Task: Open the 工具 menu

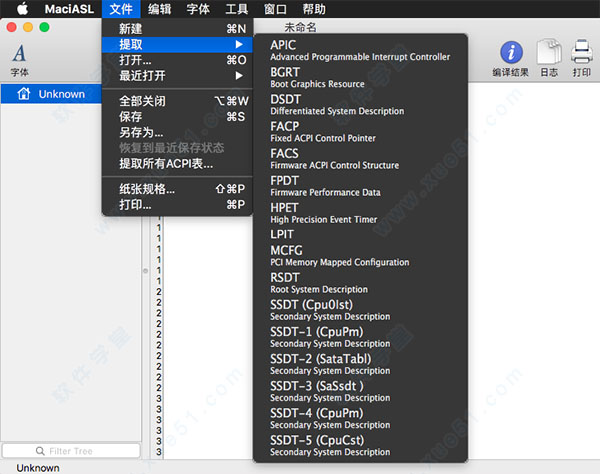Action: [236, 9]
